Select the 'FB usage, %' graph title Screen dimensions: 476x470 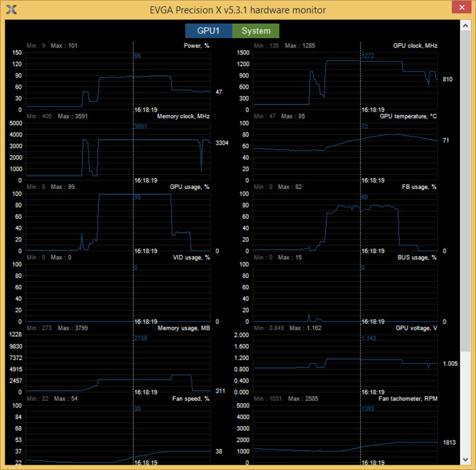pyautogui.click(x=419, y=187)
